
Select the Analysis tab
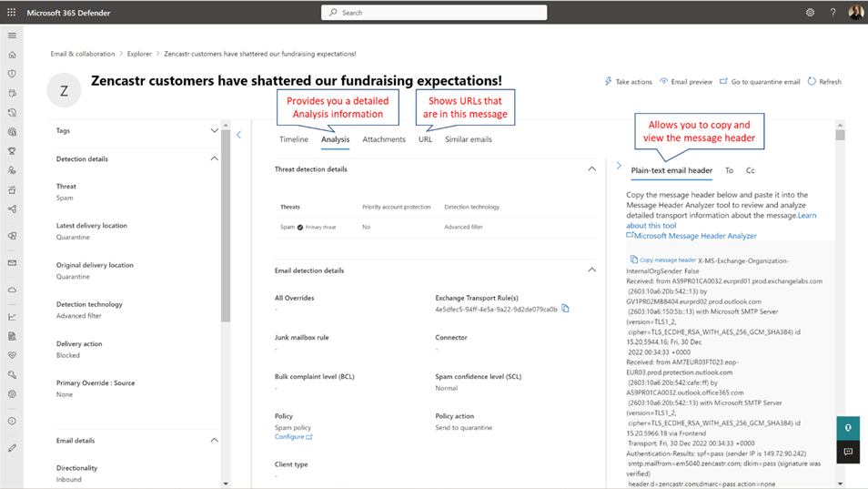click(336, 139)
